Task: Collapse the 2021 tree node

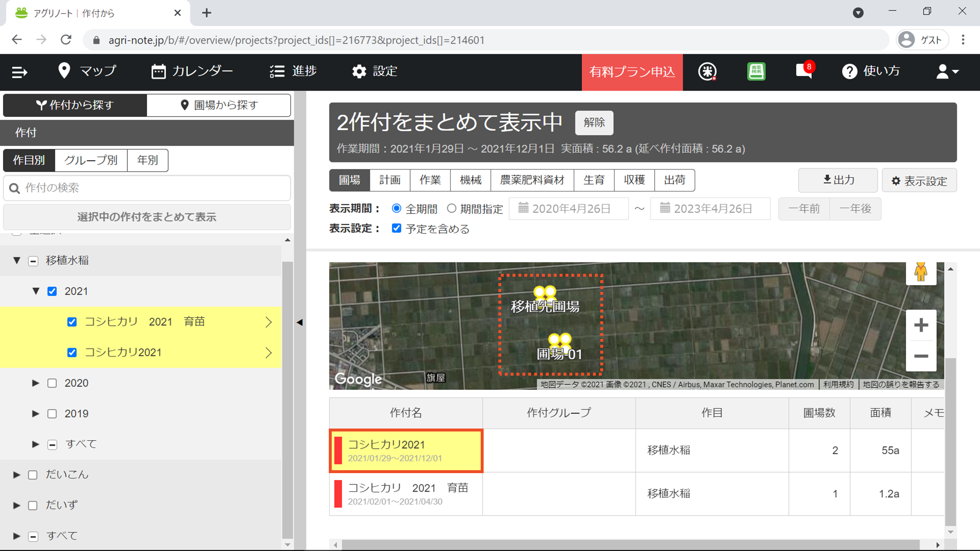Action: pos(36,291)
